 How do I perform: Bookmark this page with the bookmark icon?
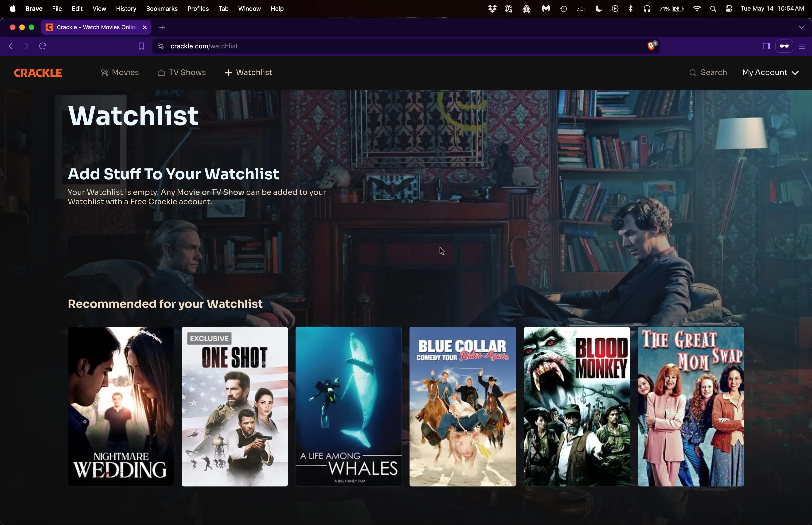point(141,46)
